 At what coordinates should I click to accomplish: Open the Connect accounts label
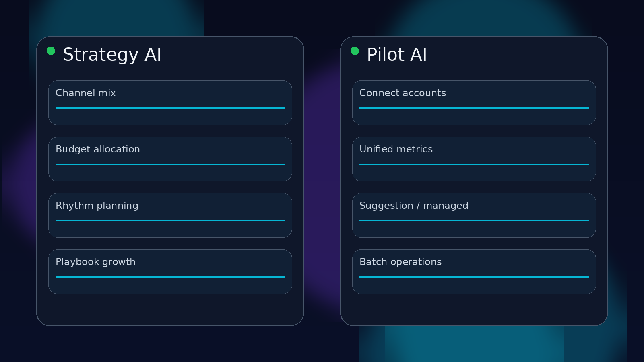pos(402,93)
